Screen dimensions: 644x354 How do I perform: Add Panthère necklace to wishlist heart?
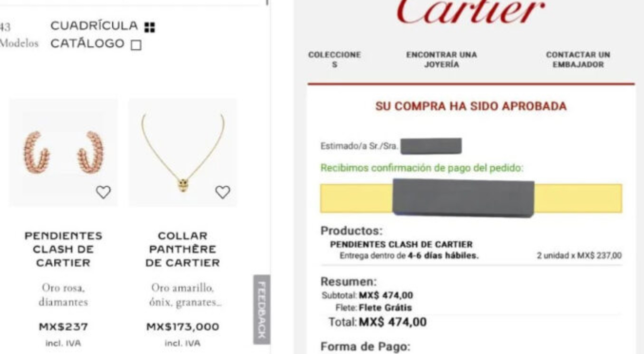click(x=223, y=191)
